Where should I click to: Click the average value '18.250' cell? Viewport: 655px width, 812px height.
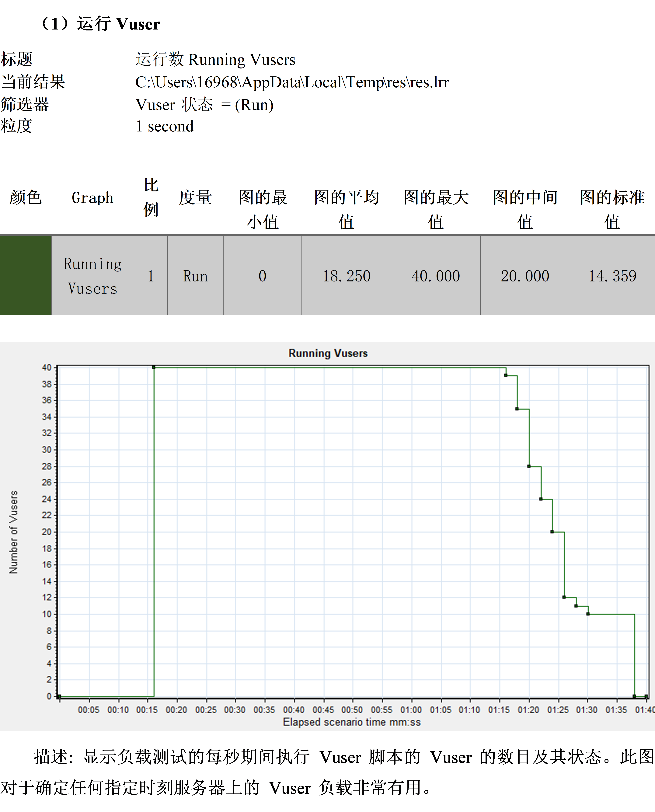click(346, 275)
